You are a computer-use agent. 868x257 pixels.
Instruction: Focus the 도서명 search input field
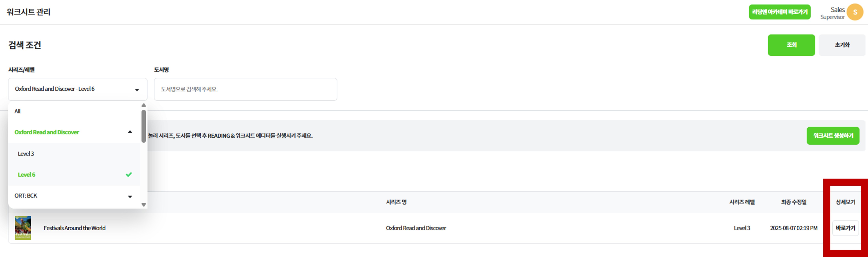point(245,89)
